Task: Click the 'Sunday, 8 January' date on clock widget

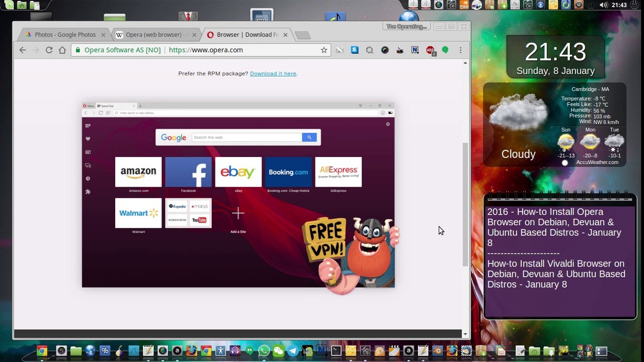Action: pyautogui.click(x=555, y=71)
